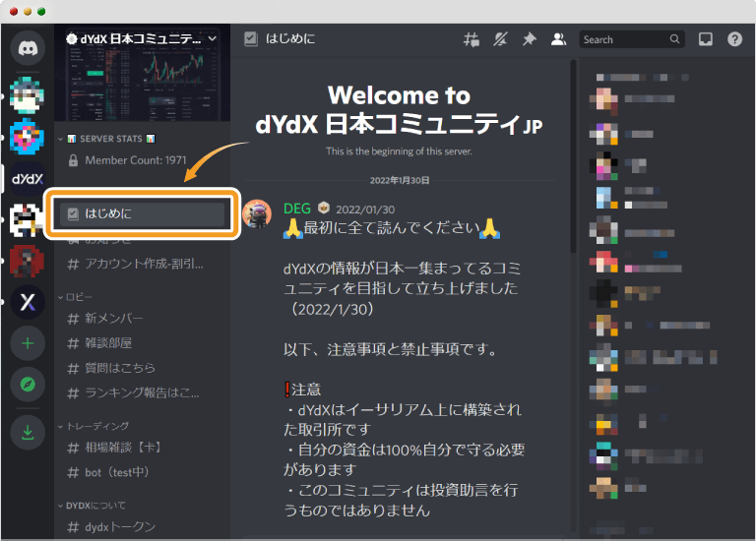Screen dimensions: 756x541
Task: Open help question mark icon
Action: [734, 39]
